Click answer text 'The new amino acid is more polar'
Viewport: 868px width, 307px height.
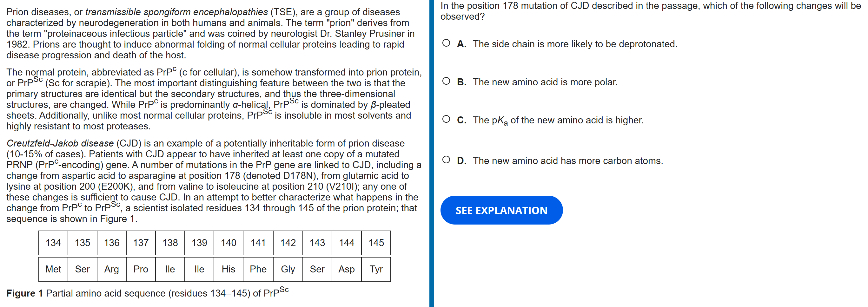tap(545, 82)
